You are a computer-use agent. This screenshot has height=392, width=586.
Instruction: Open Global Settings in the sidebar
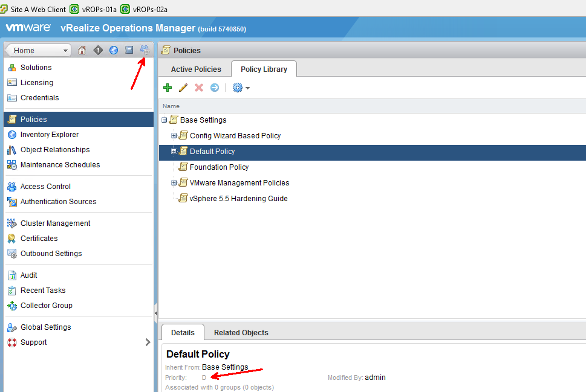click(x=45, y=327)
